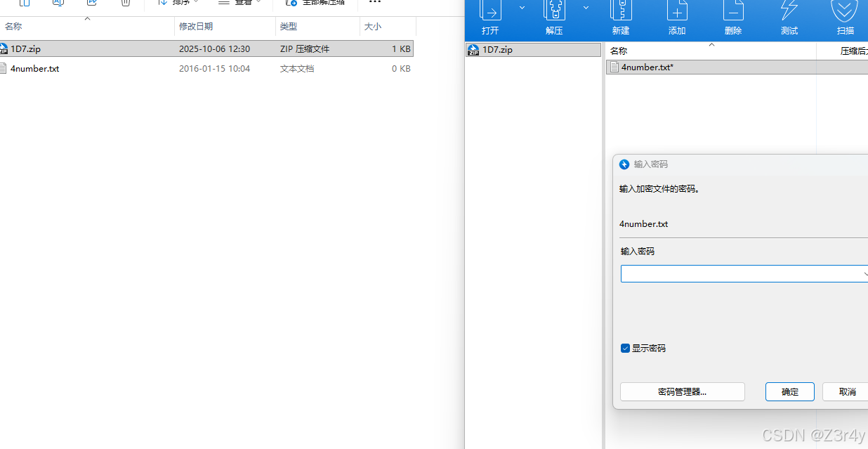Click the date 2016-01-15 10:04 cell
The width and height of the screenshot is (868, 449).
pyautogui.click(x=214, y=68)
